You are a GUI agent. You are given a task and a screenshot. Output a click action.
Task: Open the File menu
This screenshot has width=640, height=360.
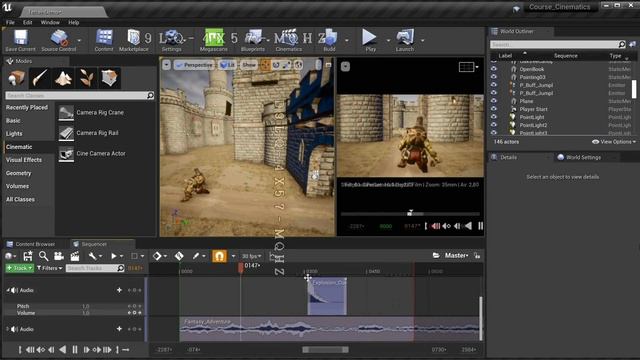tap(10, 22)
